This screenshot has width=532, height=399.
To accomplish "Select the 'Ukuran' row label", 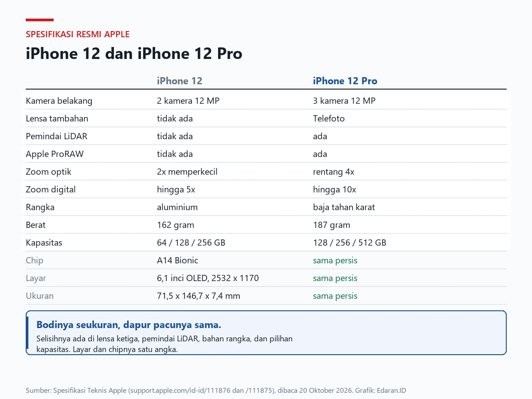I will click(x=39, y=296).
